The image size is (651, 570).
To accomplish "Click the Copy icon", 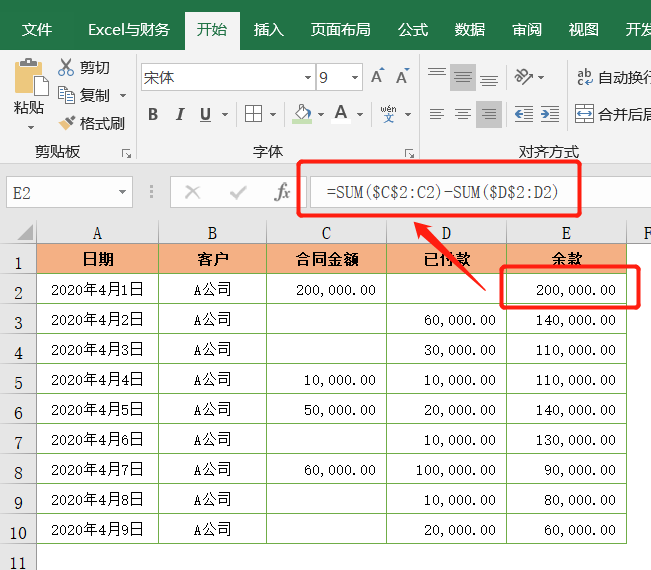I will (66, 95).
